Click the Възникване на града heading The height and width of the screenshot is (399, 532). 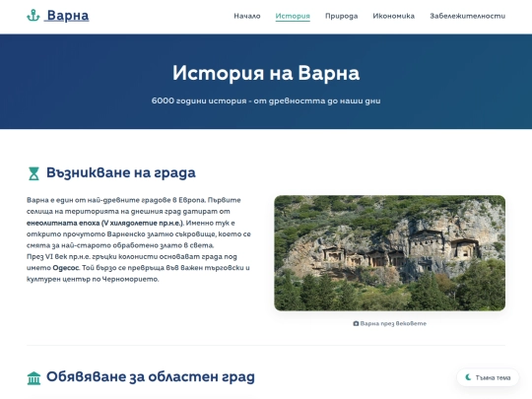(x=121, y=172)
